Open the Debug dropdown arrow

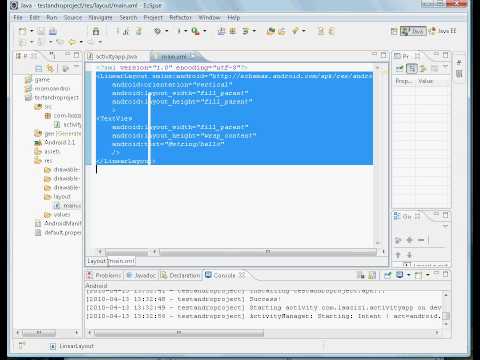tap(166, 31)
